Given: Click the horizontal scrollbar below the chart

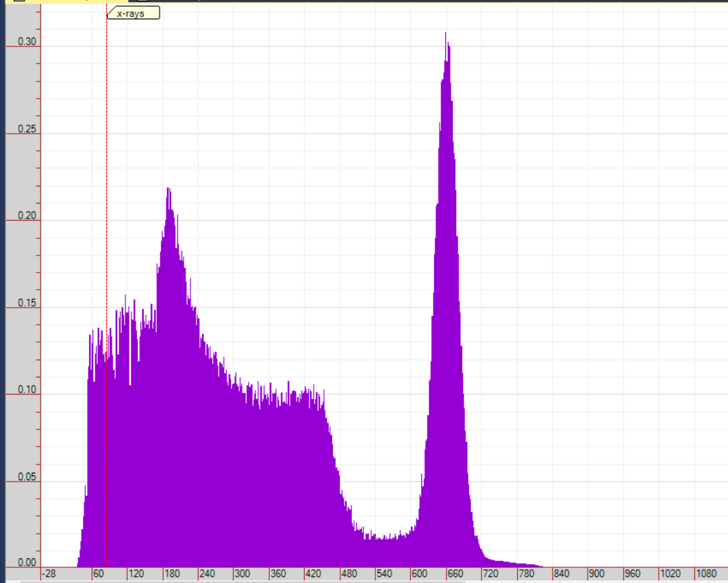Looking at the screenshot, I should click(x=240, y=582).
